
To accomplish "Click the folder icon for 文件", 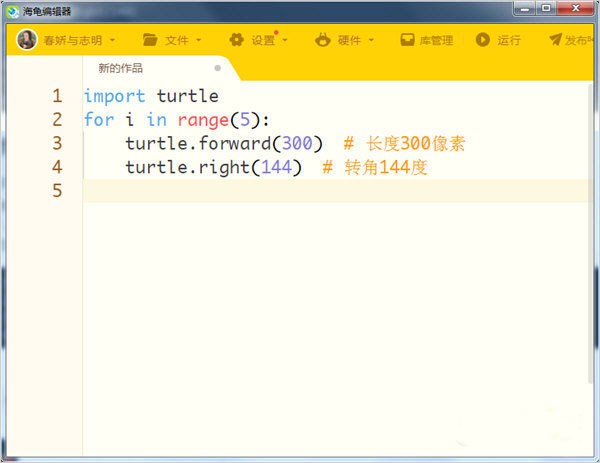I will 150,40.
